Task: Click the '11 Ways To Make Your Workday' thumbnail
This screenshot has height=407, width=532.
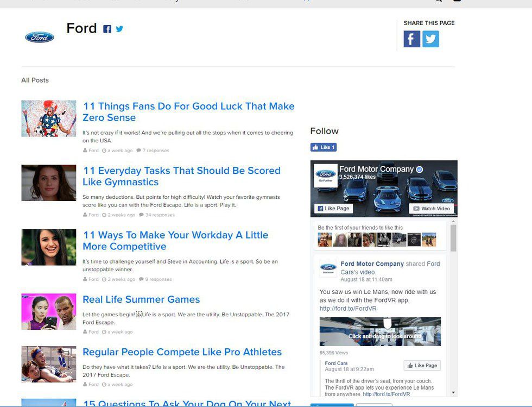Action: coord(49,247)
